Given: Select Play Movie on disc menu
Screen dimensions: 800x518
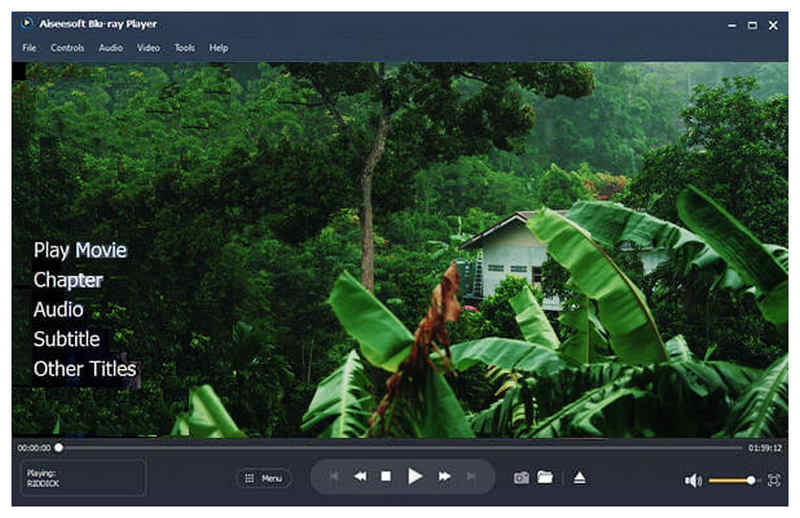Looking at the screenshot, I should pyautogui.click(x=80, y=250).
